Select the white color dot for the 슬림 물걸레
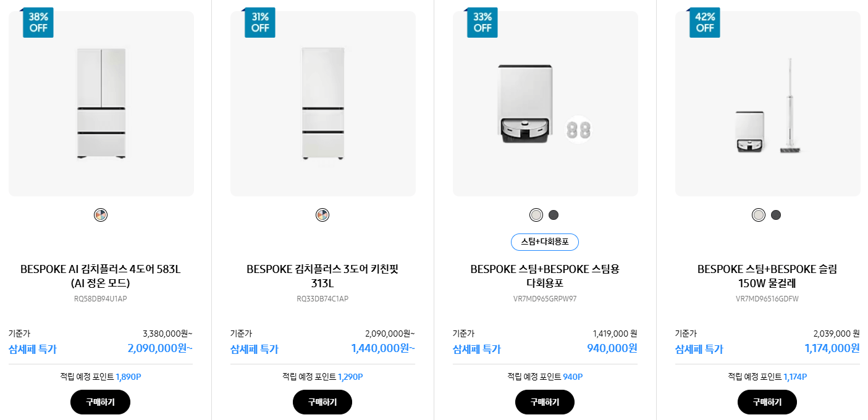This screenshot has height=420, width=868. [758, 215]
